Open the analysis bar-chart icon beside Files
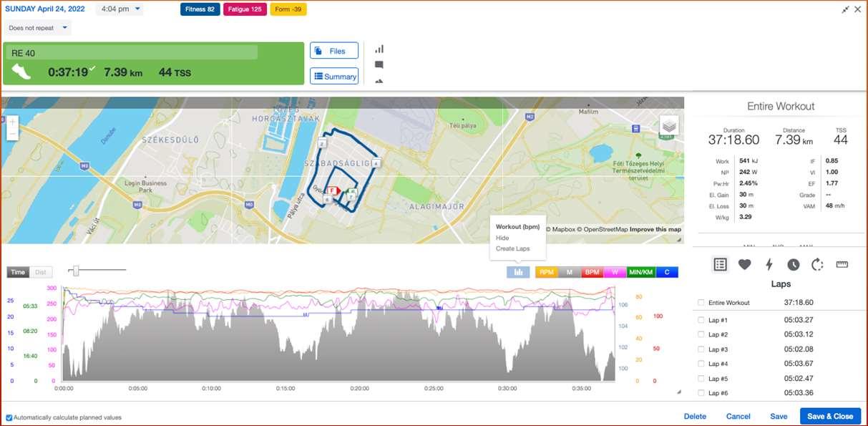 (379, 49)
